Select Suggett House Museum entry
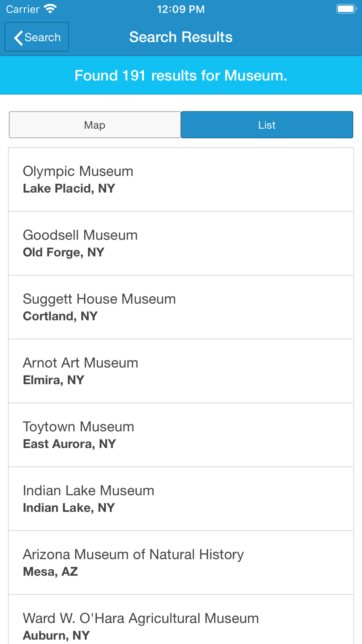Image resolution: width=362 pixels, height=644 pixels. point(181,307)
